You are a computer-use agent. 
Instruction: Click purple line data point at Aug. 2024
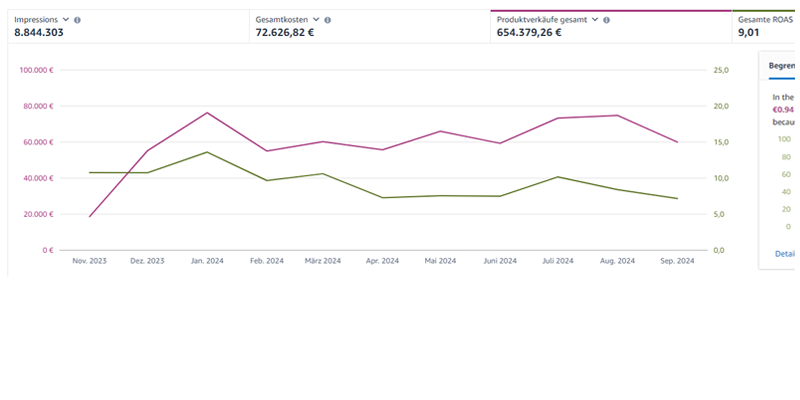point(618,115)
